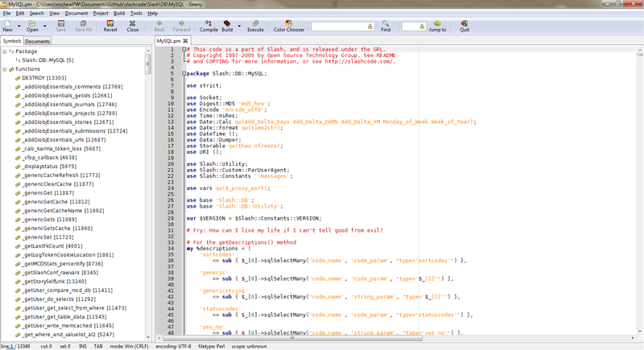Open the dropdown arrow next to New

point(19,27)
